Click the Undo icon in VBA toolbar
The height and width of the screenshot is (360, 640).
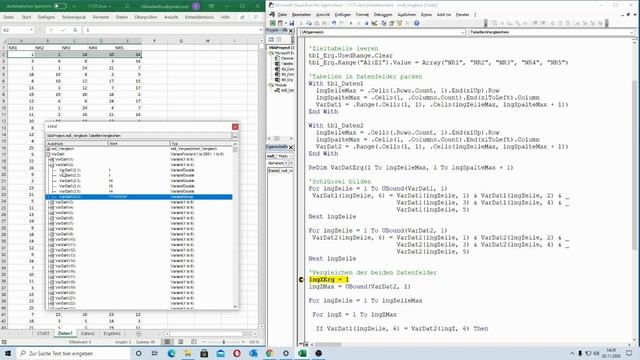tap(334, 23)
